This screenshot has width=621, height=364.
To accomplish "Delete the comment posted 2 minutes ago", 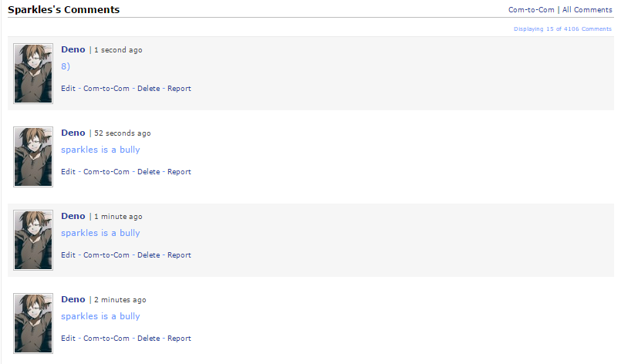I will click(x=148, y=339).
